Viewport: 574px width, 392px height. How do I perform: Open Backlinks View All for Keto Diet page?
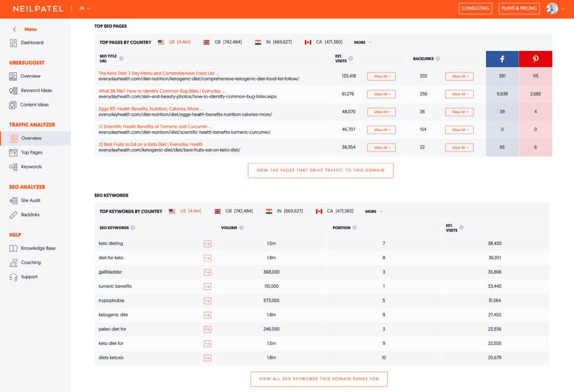click(460, 76)
